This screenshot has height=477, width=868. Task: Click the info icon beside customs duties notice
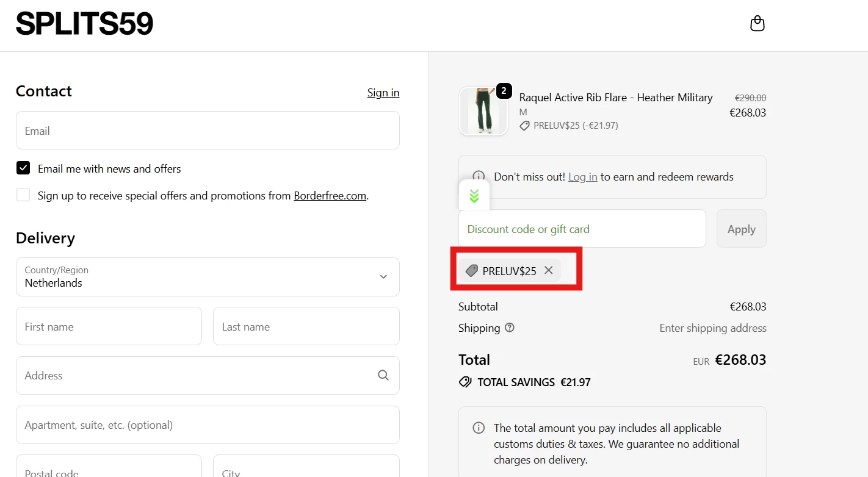click(x=479, y=428)
